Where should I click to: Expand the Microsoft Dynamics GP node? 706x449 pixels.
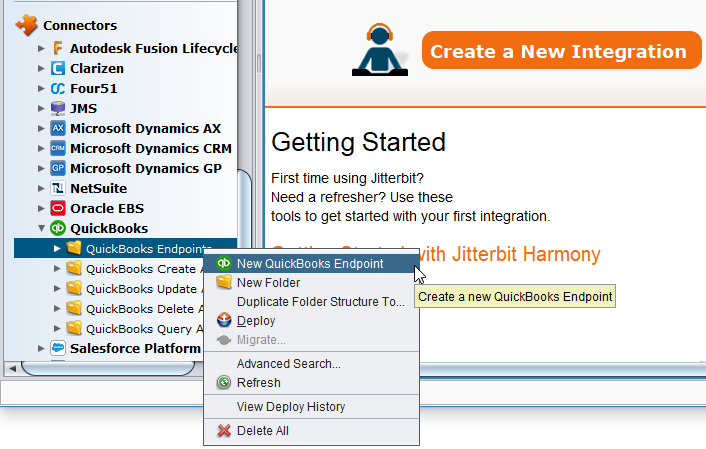pos(41,168)
